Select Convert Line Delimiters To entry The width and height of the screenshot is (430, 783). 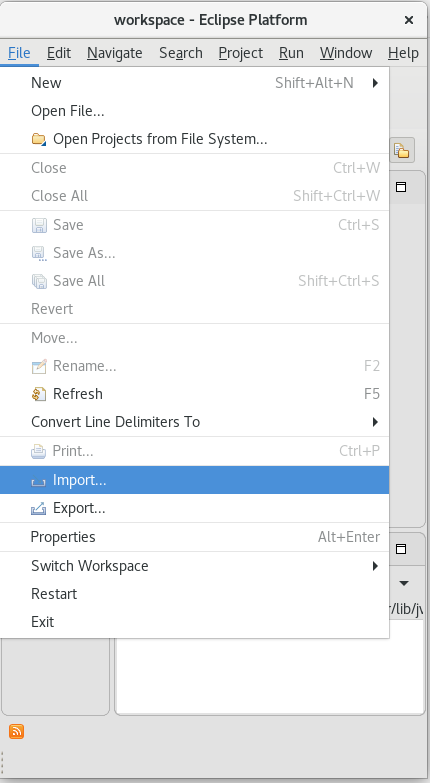194,422
